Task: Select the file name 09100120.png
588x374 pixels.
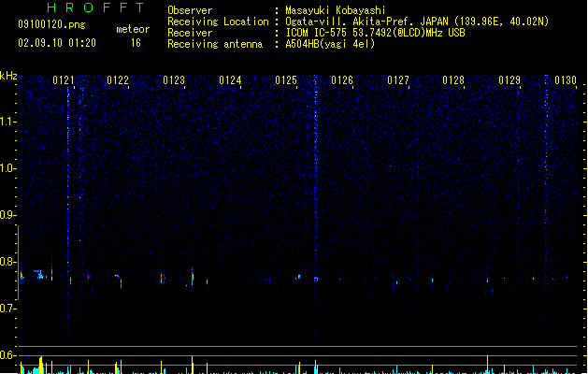Action: pos(51,24)
